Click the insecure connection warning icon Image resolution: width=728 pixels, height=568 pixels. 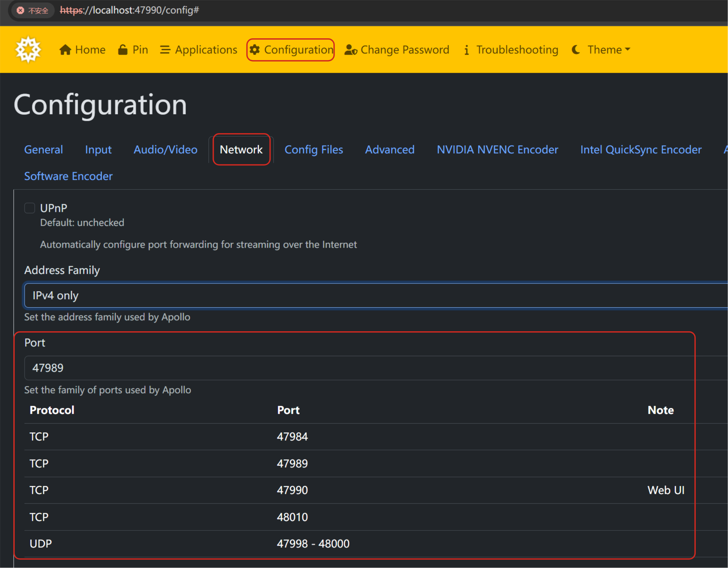click(21, 10)
